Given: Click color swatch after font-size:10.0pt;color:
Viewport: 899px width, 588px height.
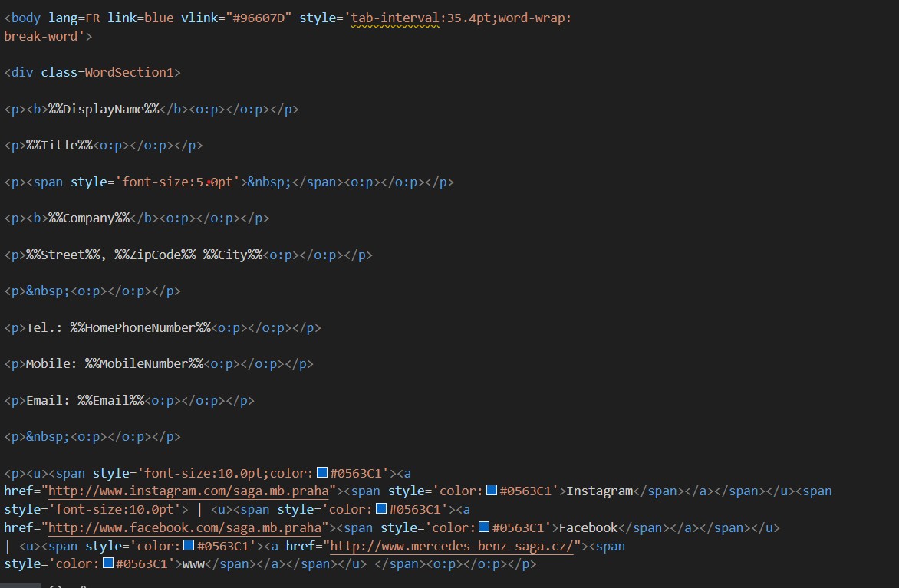Looking at the screenshot, I should 322,473.
